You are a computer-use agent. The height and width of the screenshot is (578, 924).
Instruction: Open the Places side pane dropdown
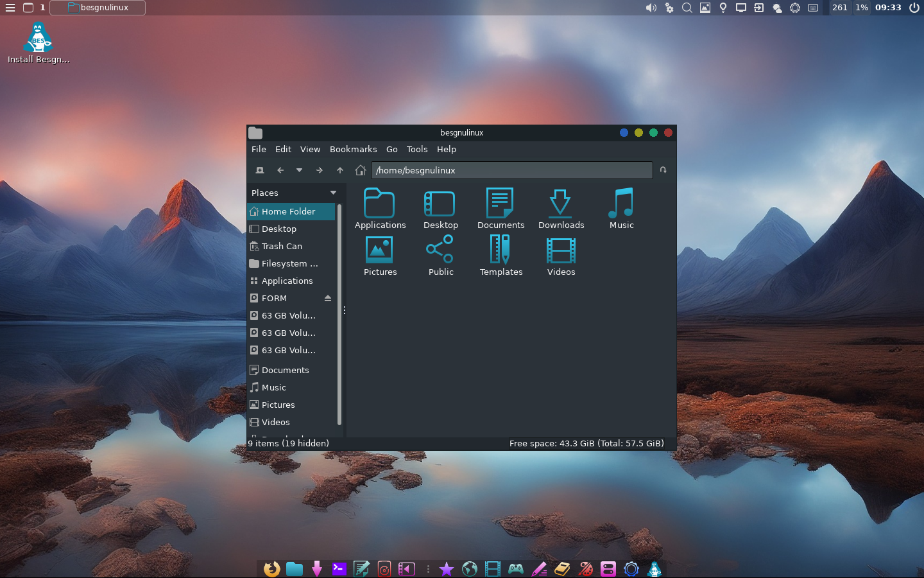pyautogui.click(x=333, y=193)
